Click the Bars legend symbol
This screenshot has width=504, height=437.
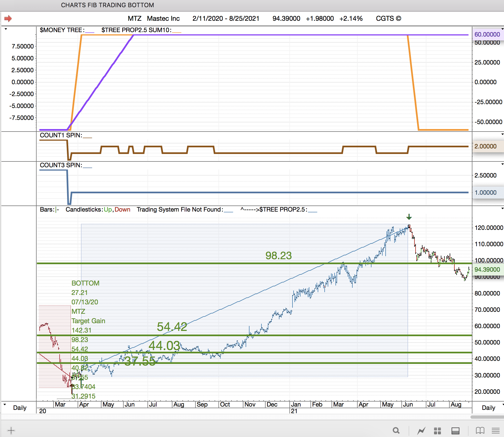57,210
